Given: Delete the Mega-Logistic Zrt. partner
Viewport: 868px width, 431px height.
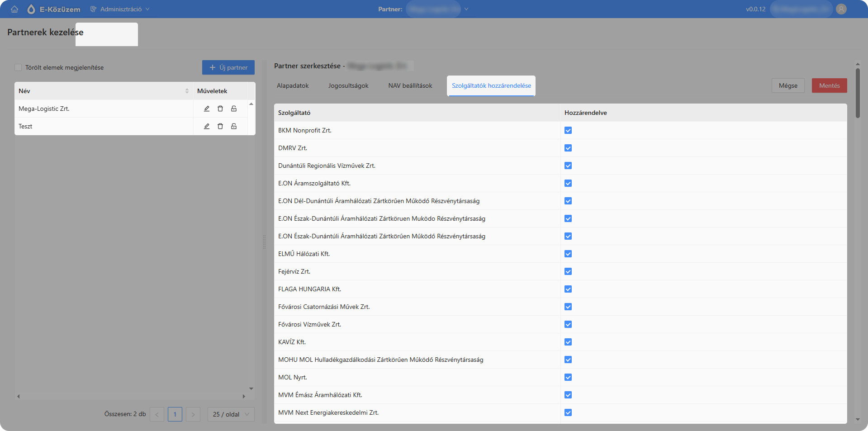Looking at the screenshot, I should [220, 109].
